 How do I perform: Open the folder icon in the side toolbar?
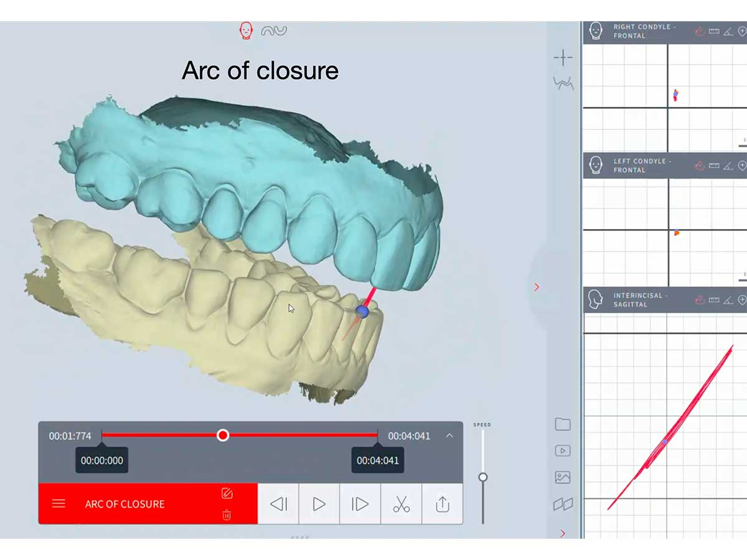pyautogui.click(x=563, y=424)
